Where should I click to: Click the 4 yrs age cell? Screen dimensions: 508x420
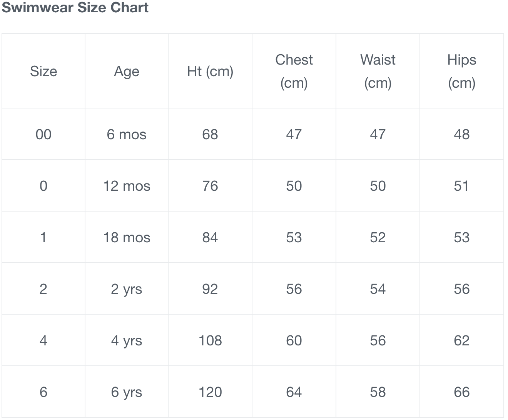pyautogui.click(x=127, y=340)
